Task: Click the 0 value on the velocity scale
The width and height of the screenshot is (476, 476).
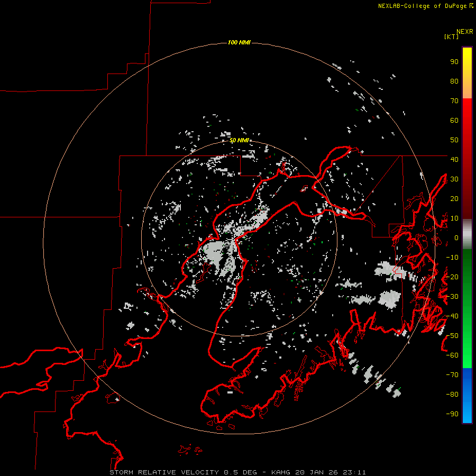Action: click(456, 237)
